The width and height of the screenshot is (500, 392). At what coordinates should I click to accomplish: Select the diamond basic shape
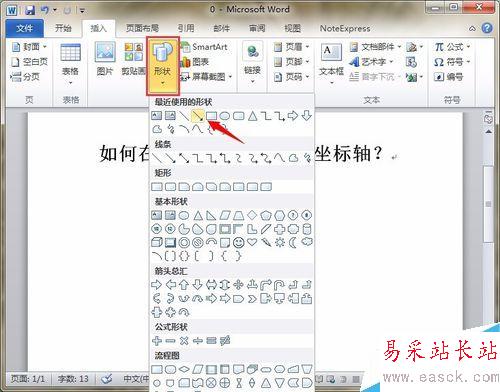tap(252, 215)
